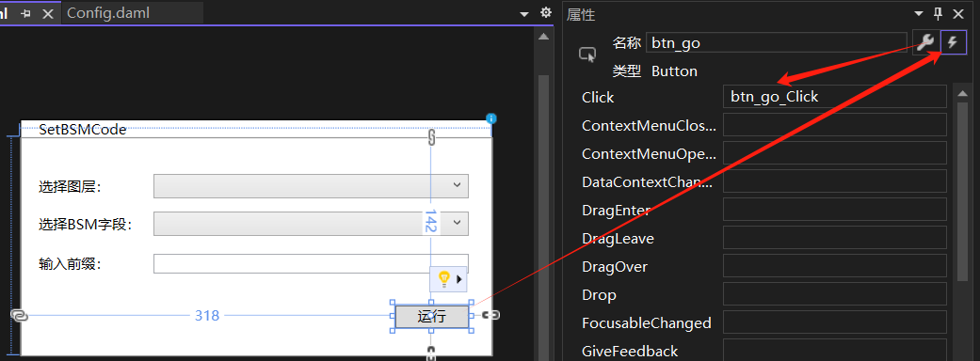Close the Properties panel

pyautogui.click(x=957, y=14)
